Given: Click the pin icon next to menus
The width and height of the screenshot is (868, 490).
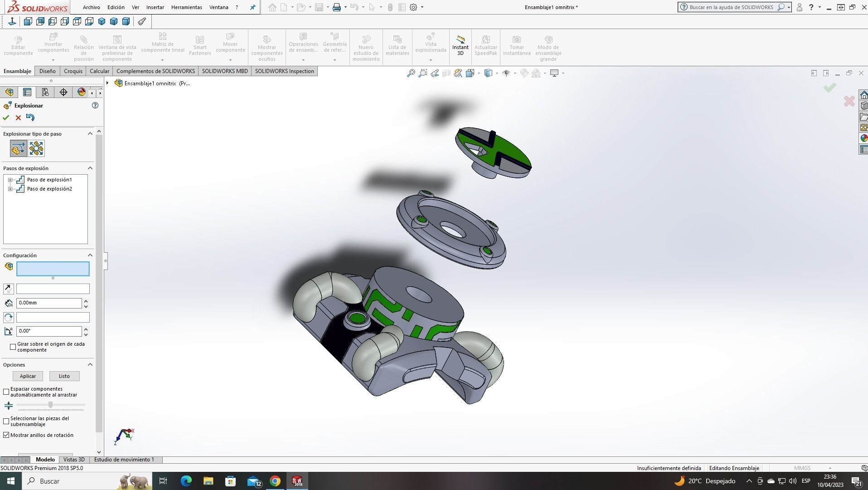Looking at the screenshot, I should click(253, 7).
